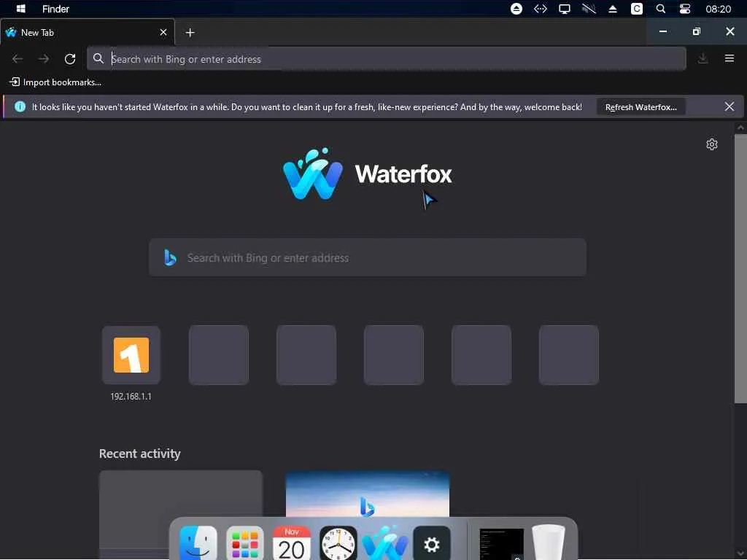Open Settings gear in the dock

(x=432, y=542)
